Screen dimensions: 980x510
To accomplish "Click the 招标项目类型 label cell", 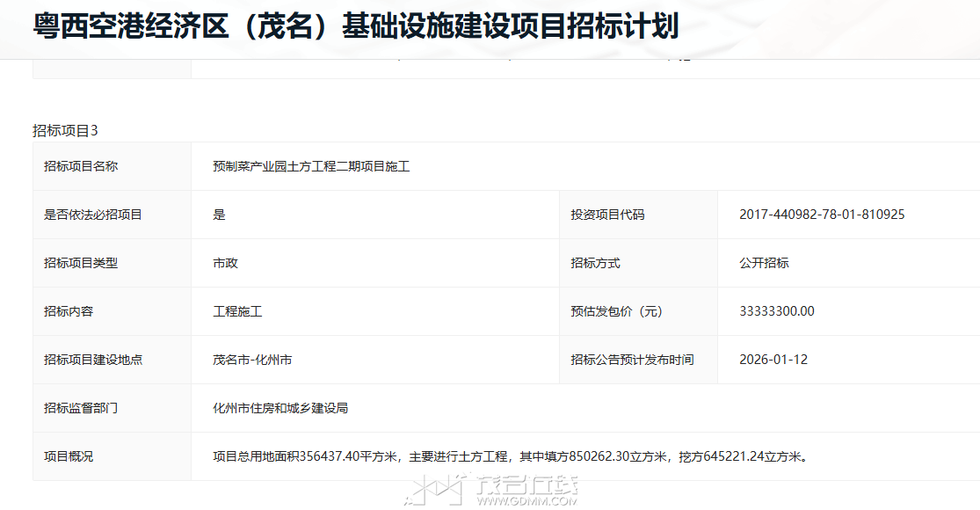I will 81,263.
